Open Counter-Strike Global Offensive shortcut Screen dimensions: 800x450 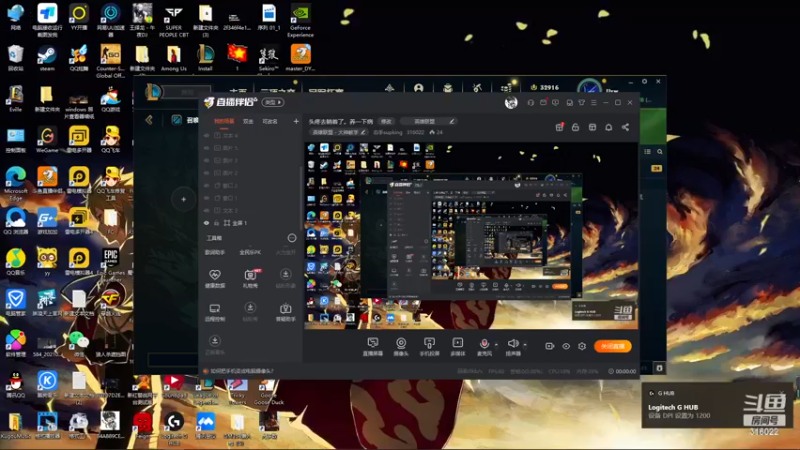pyautogui.click(x=110, y=61)
